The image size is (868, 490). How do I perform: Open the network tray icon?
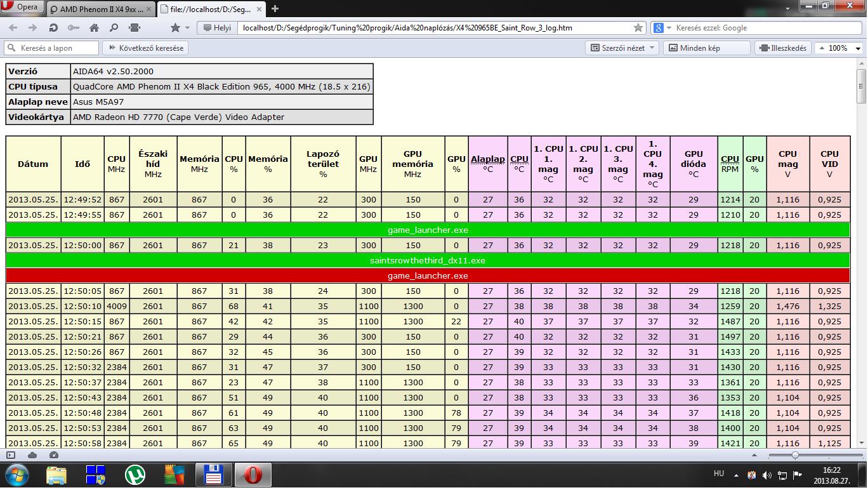[782, 475]
